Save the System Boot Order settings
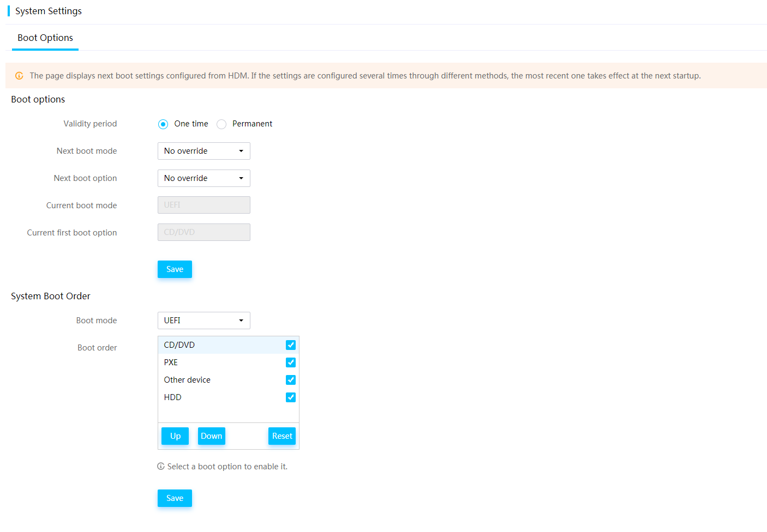767x532 pixels. 175,498
